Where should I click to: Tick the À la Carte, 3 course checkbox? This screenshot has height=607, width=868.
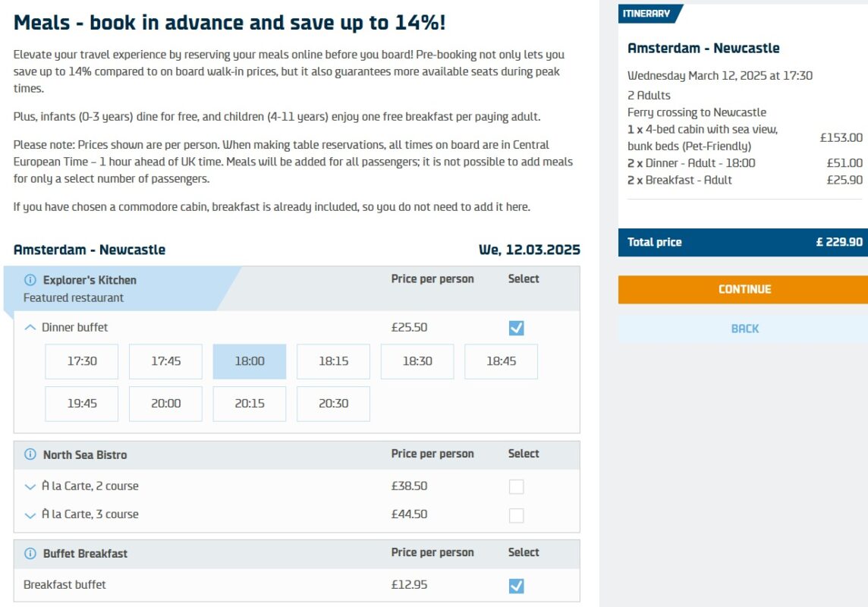point(516,515)
